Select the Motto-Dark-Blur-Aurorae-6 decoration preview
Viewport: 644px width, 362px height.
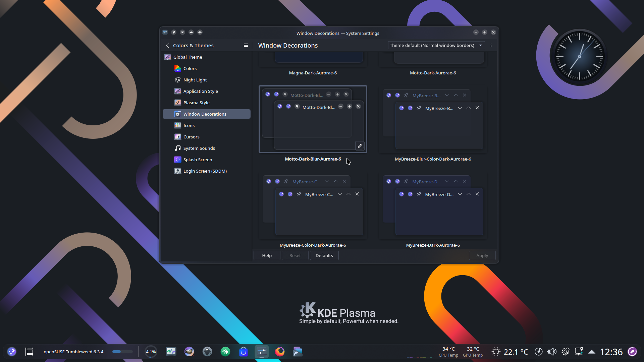313,119
